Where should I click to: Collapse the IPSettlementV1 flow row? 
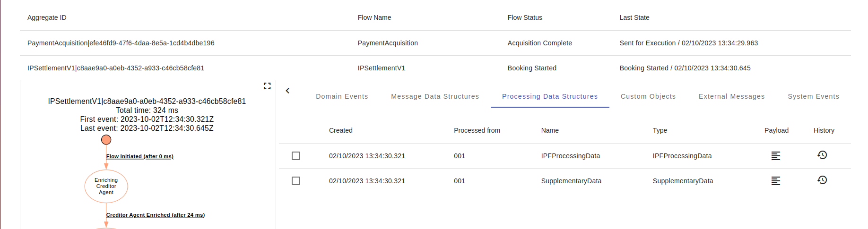pyautogui.click(x=116, y=68)
